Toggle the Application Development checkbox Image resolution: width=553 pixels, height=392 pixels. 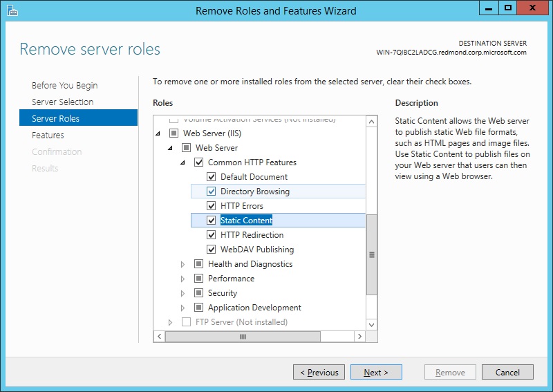(x=198, y=308)
